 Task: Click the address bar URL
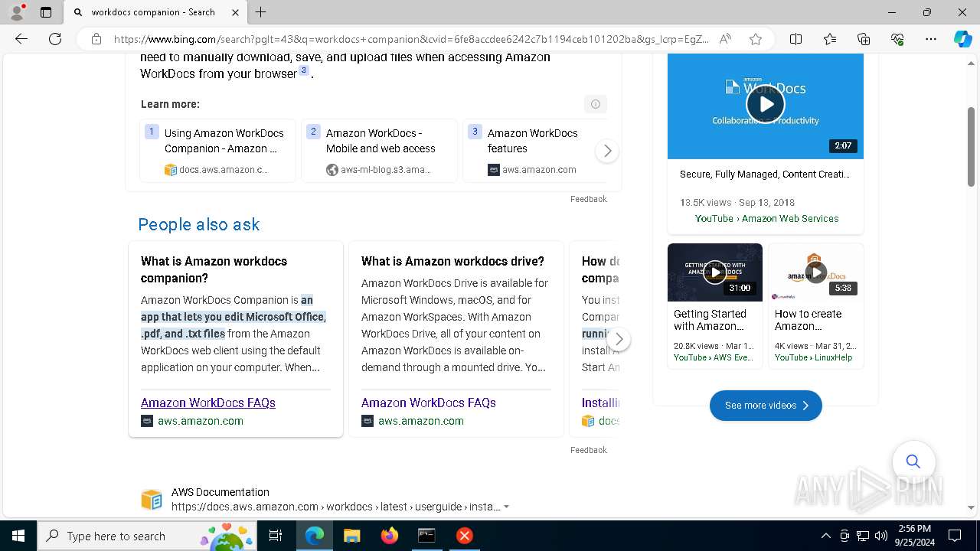click(x=411, y=39)
